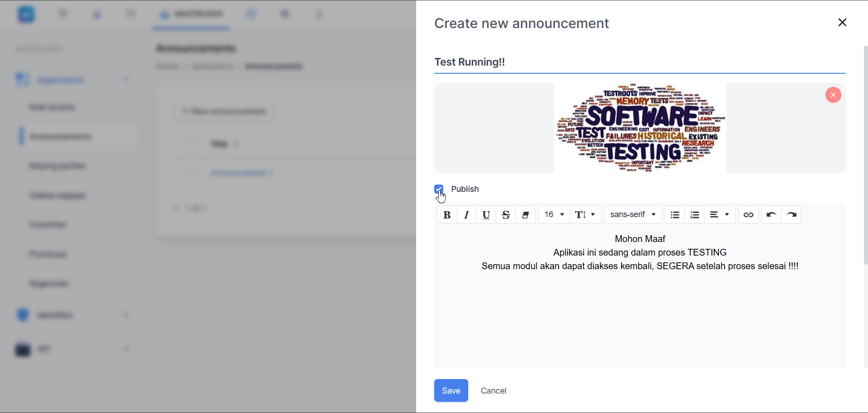Screen dimensions: 868x413
Task: Insert a numbered list
Action: (695, 215)
